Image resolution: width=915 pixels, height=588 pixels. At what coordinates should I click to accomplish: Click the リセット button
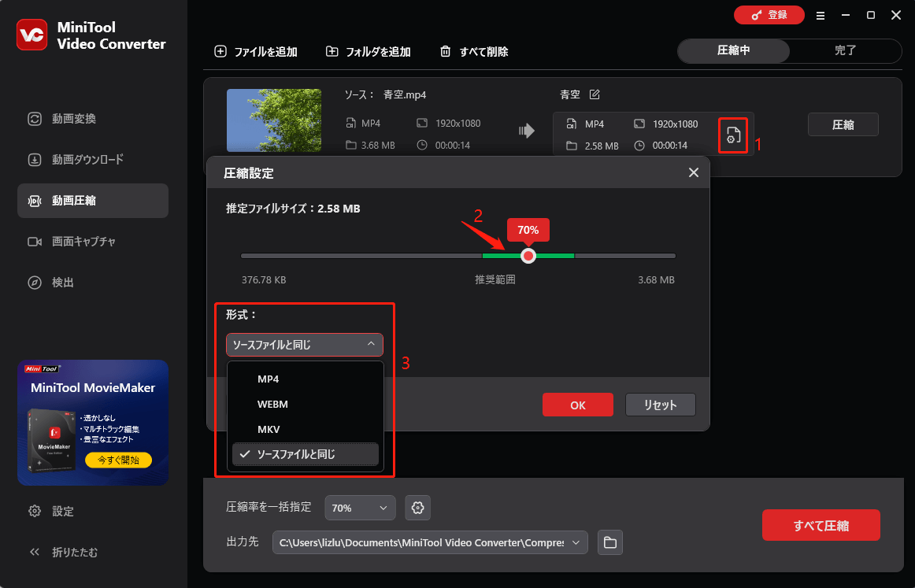(661, 405)
